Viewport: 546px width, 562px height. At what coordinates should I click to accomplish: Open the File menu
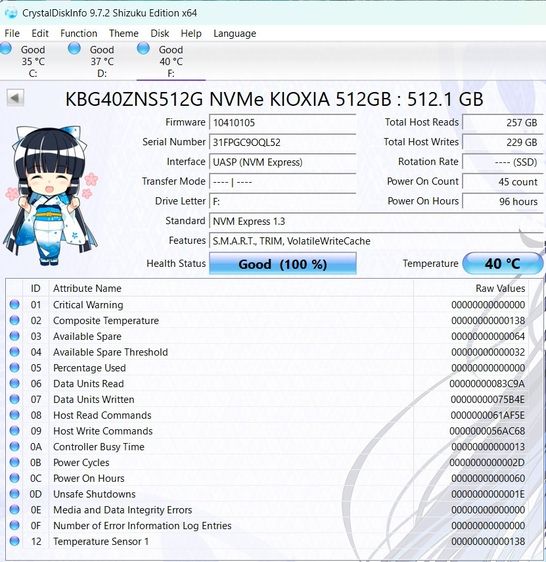[x=12, y=33]
